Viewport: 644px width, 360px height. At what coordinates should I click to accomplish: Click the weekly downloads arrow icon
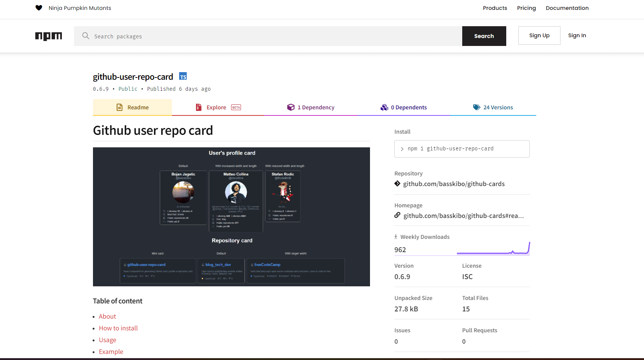click(396, 237)
